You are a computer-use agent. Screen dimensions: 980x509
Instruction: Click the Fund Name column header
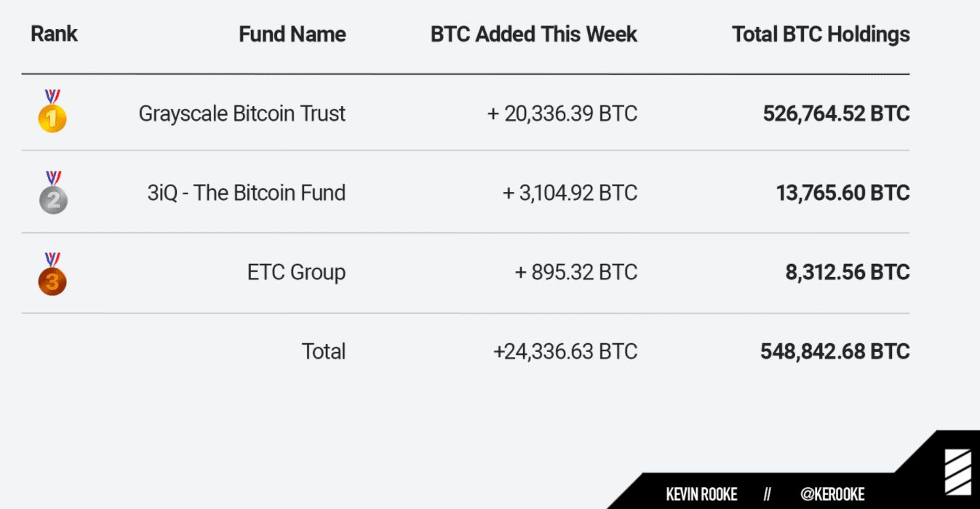[292, 34]
